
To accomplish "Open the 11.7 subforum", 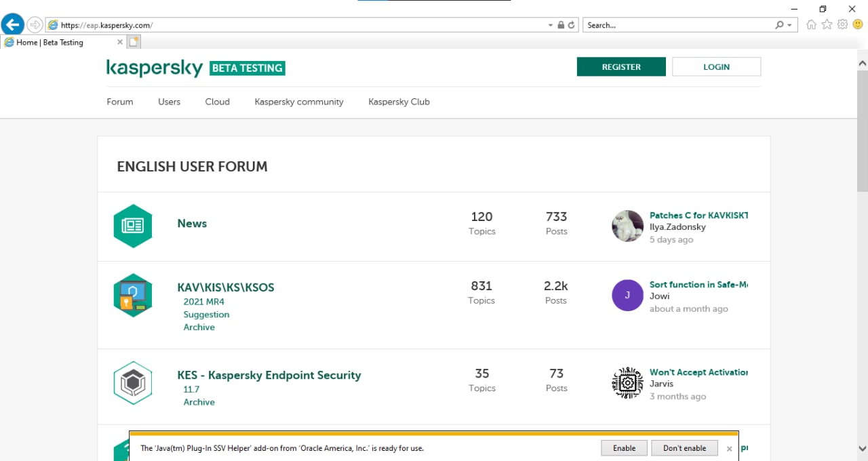I will click(192, 389).
